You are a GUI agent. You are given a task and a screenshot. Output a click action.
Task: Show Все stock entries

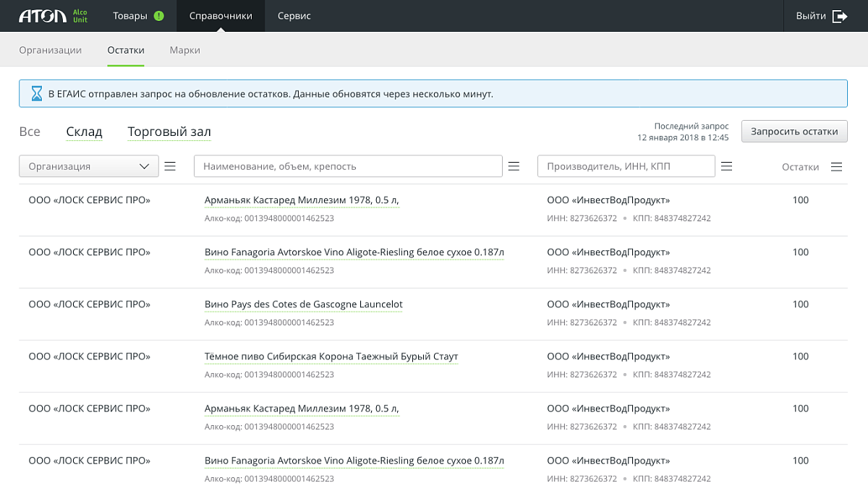click(30, 132)
